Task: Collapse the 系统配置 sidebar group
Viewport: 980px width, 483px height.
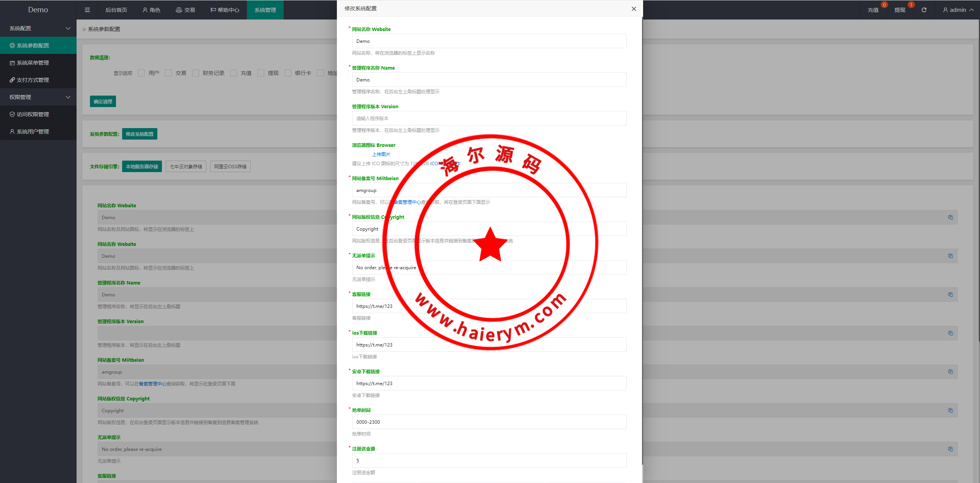Action: 38,28
